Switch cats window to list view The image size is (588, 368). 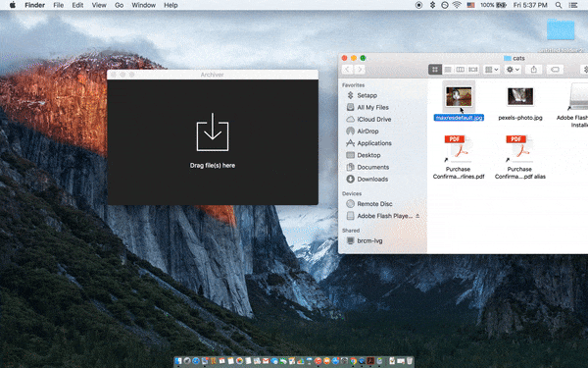[448, 70]
